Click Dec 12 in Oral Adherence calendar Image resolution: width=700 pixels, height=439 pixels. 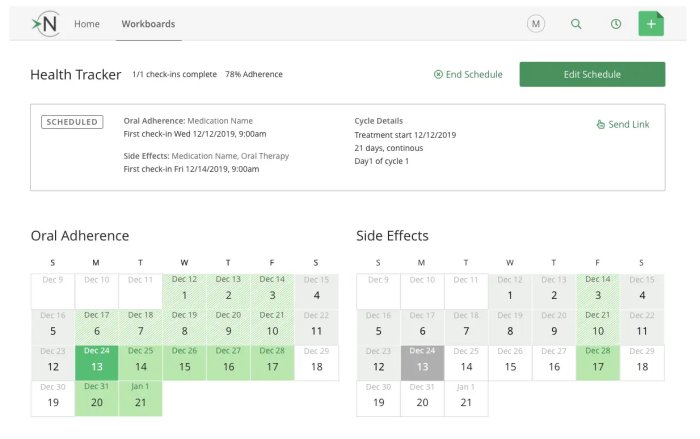point(184,289)
